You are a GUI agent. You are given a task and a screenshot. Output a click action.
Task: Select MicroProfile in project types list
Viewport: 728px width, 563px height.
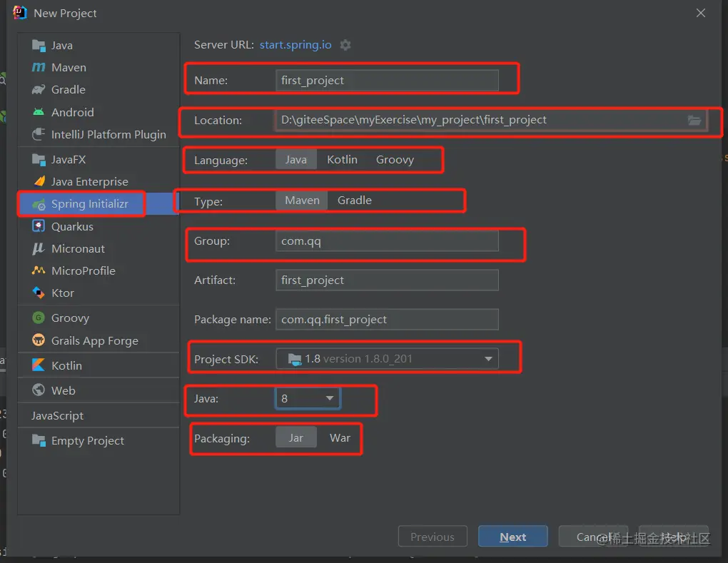tap(98, 270)
